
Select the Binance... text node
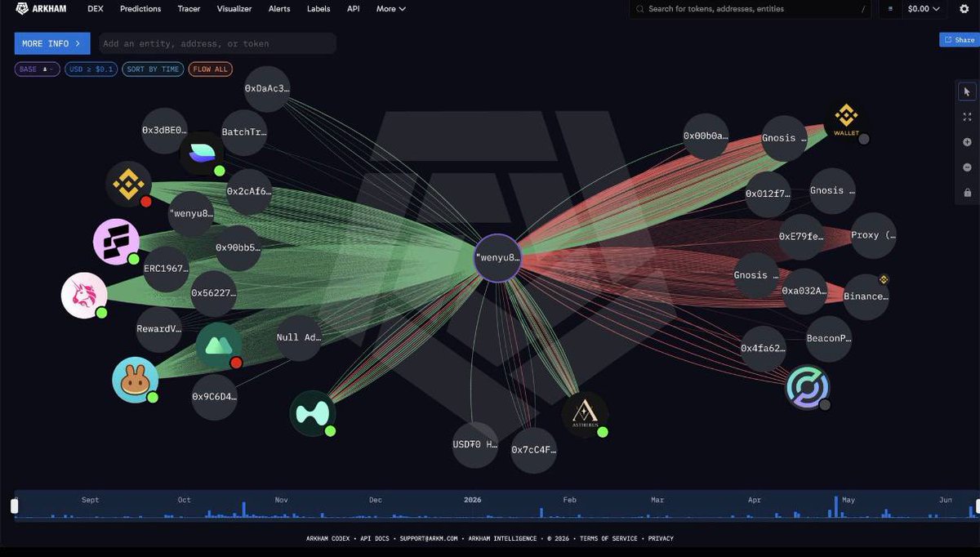(866, 296)
